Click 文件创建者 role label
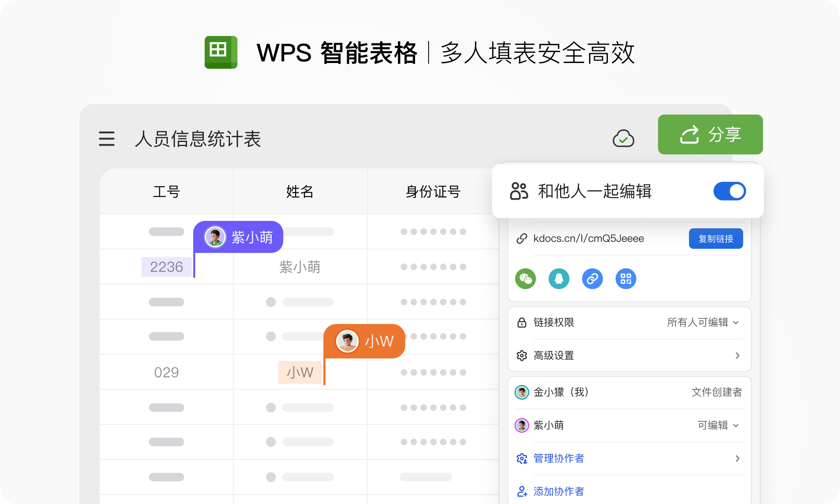 pyautogui.click(x=717, y=392)
